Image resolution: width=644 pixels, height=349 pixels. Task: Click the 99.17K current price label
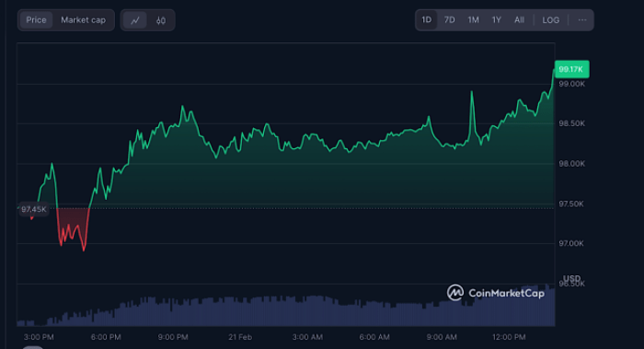click(571, 69)
